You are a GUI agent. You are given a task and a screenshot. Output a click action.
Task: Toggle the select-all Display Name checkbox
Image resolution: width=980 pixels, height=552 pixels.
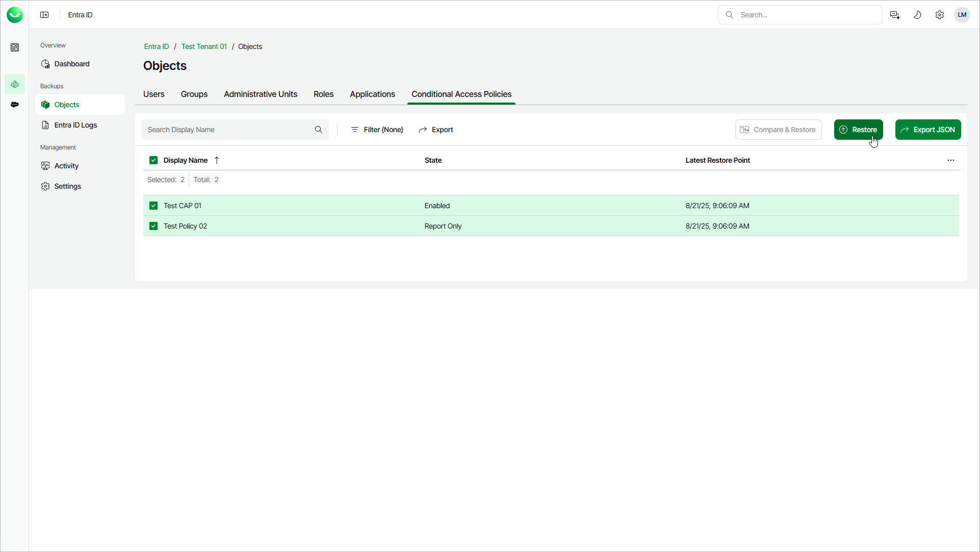(153, 160)
